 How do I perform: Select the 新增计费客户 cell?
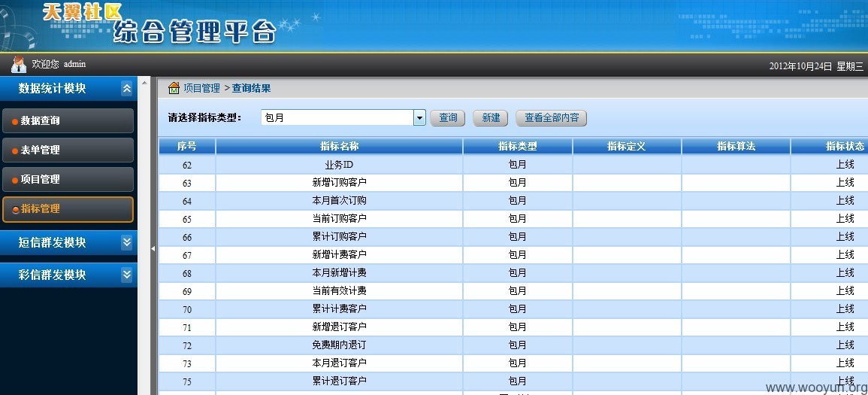click(x=340, y=255)
